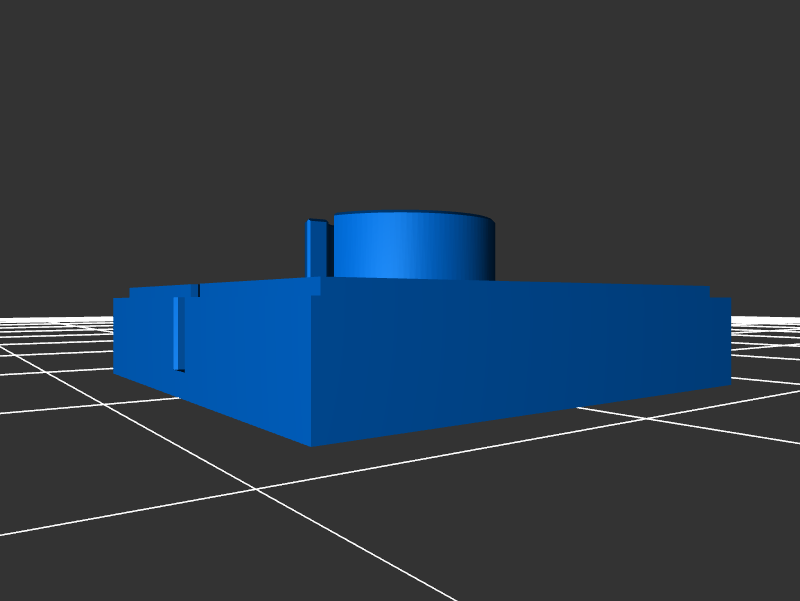Click the far left vertical edge of the base
Screen dimensions: 800x601
pyautogui.click(x=114, y=337)
